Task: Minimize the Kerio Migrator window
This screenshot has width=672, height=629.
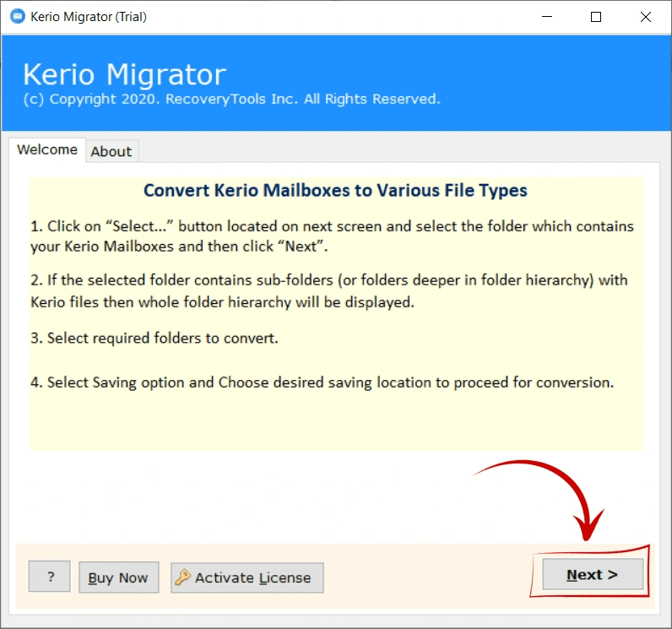Action: (x=547, y=17)
